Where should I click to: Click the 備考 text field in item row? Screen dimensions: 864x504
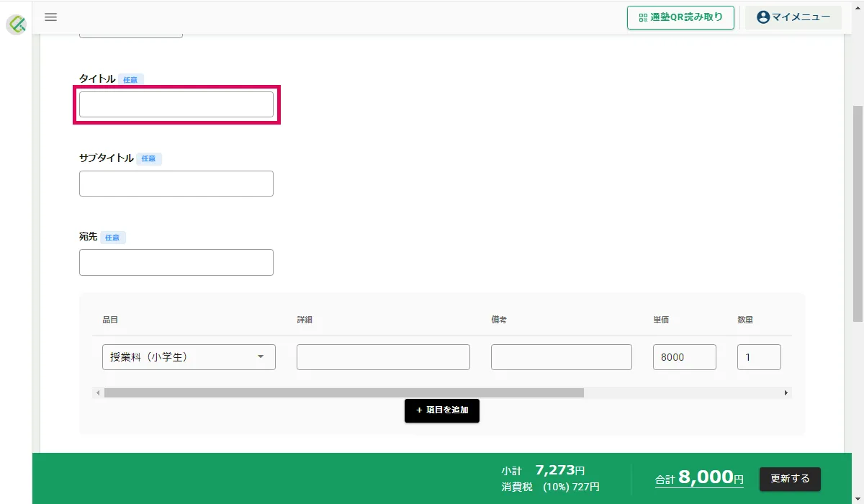pyautogui.click(x=562, y=357)
